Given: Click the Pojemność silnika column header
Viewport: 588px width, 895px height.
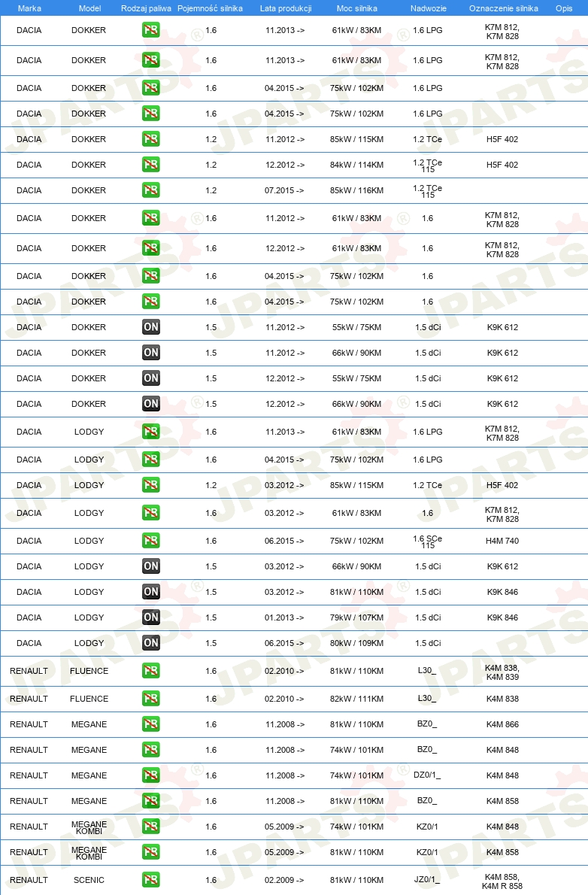Looking at the screenshot, I should click(x=210, y=8).
